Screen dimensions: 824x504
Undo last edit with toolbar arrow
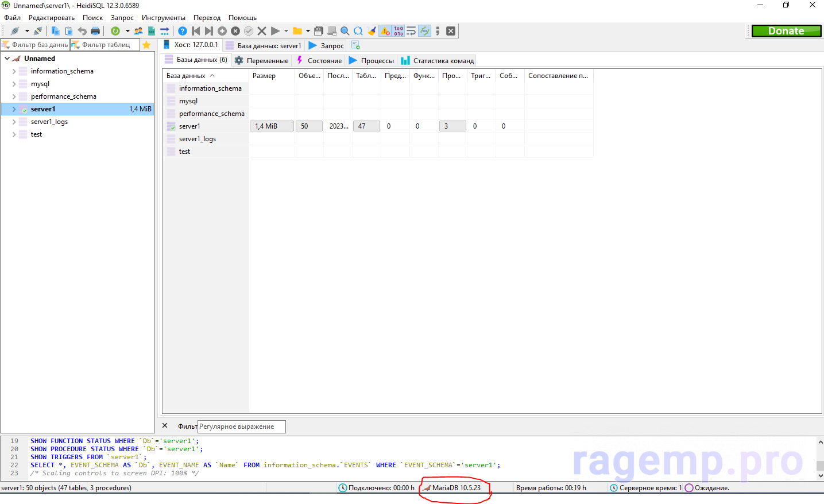click(82, 31)
